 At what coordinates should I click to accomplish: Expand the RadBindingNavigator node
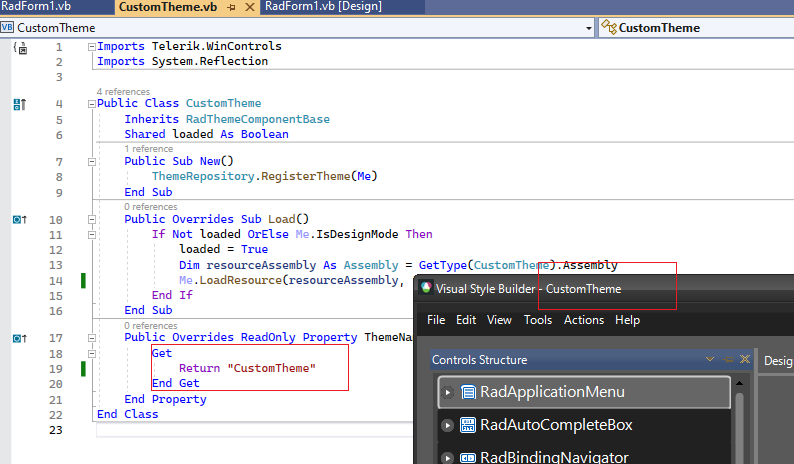point(447,458)
